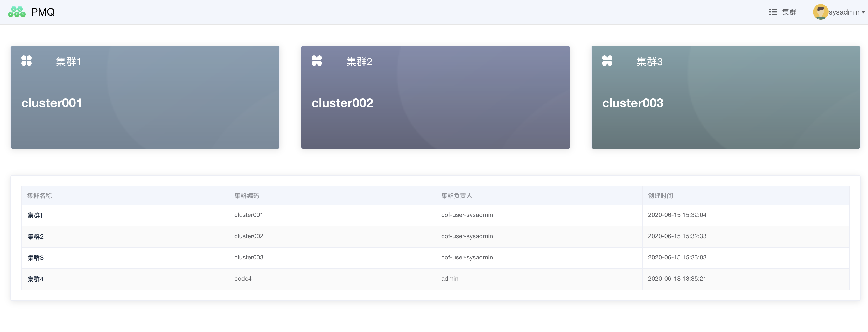Click four-leaf icon on 集群3 card
The width and height of the screenshot is (868, 332).
[607, 61]
